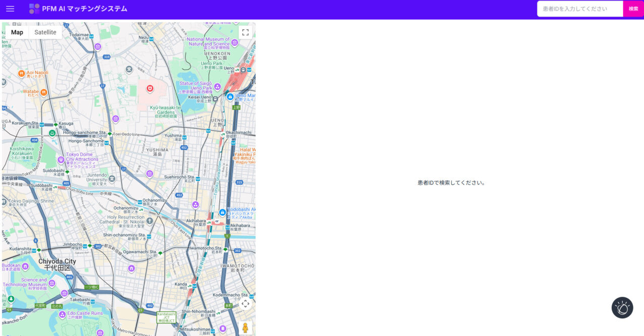This screenshot has width=644, height=336.
Task: Open the hamburger navigation menu
Action: pyautogui.click(x=10, y=9)
